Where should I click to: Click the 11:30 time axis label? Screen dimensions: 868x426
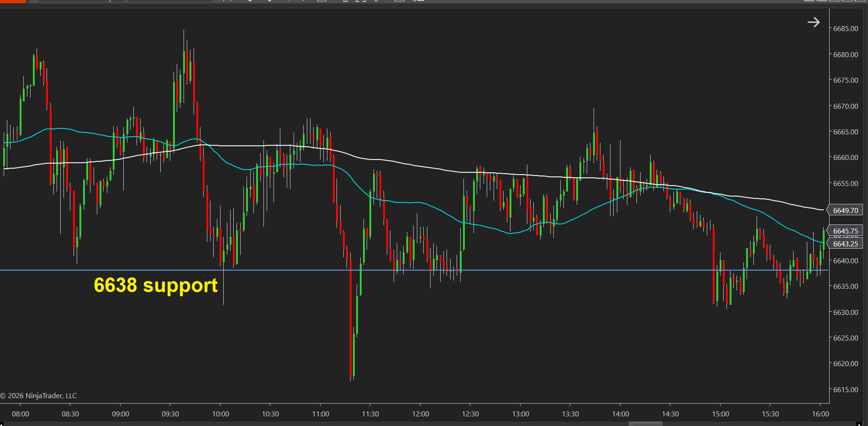tap(370, 414)
